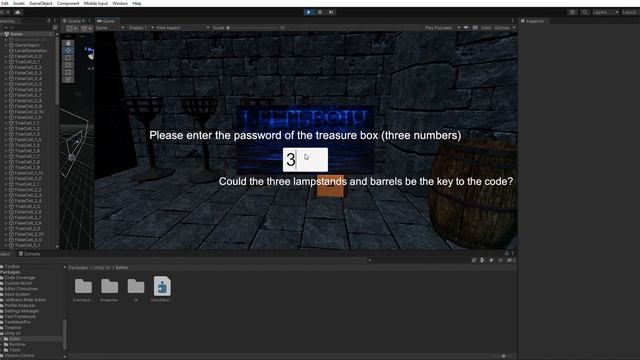Image resolution: width=640 pixels, height=360 pixels.
Task: Select the Scale tool in Scene
Action: (68, 65)
